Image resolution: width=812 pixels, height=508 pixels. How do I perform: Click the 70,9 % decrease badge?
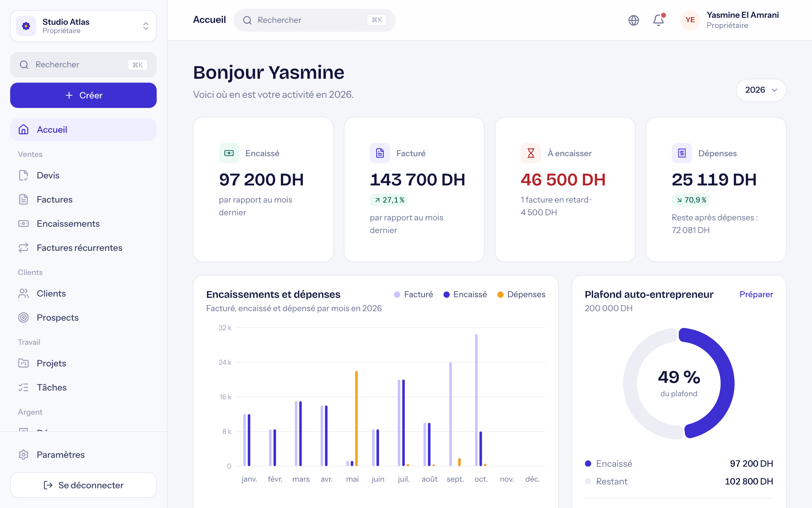tap(691, 200)
